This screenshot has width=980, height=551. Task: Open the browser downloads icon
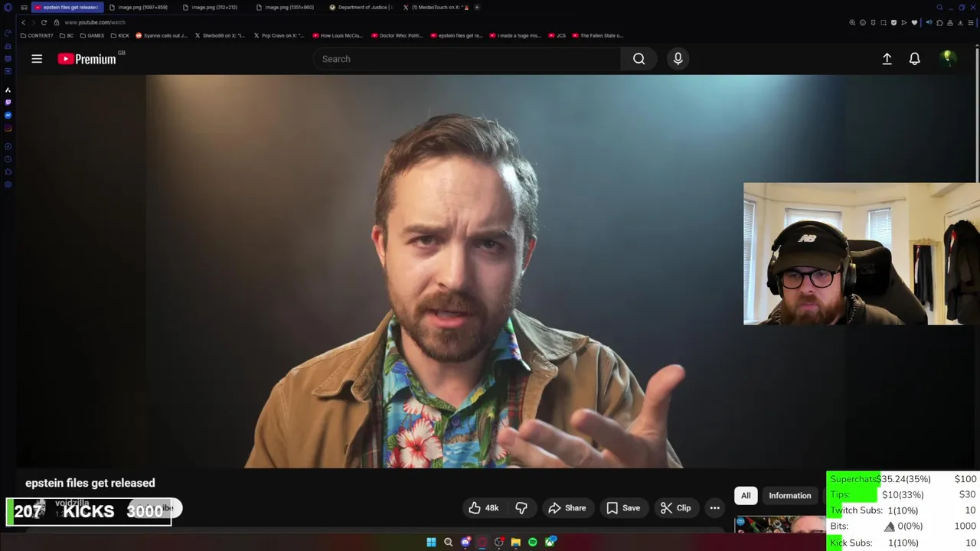[x=960, y=22]
